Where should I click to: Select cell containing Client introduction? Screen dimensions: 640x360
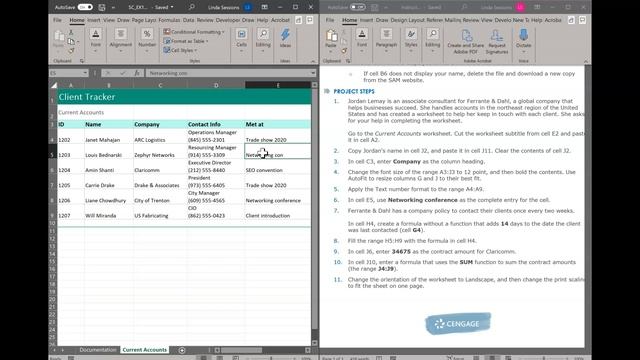pyautogui.click(x=278, y=211)
